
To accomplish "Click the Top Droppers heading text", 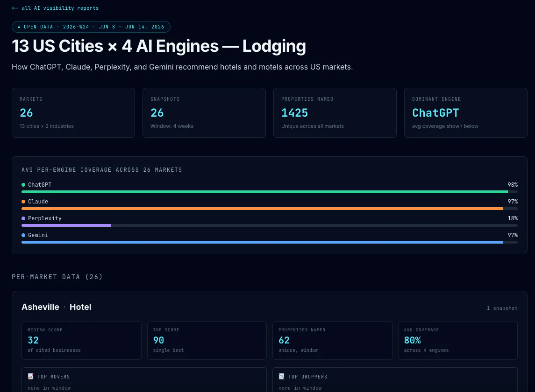I will 308,377.
